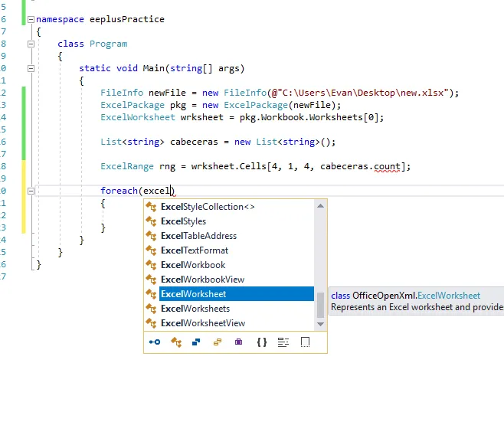This screenshot has height=422, width=504.
Task: Click 'Main' method name
Action: pos(154,68)
